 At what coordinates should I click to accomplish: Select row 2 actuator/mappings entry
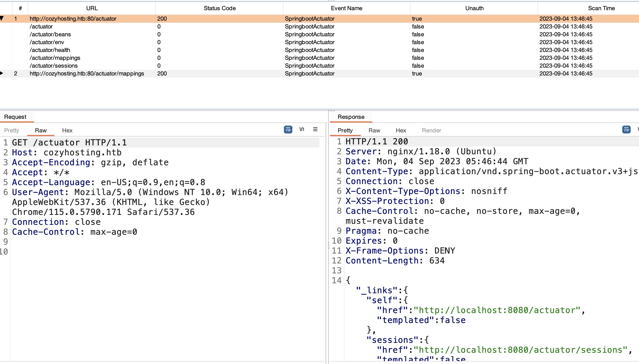tap(87, 73)
